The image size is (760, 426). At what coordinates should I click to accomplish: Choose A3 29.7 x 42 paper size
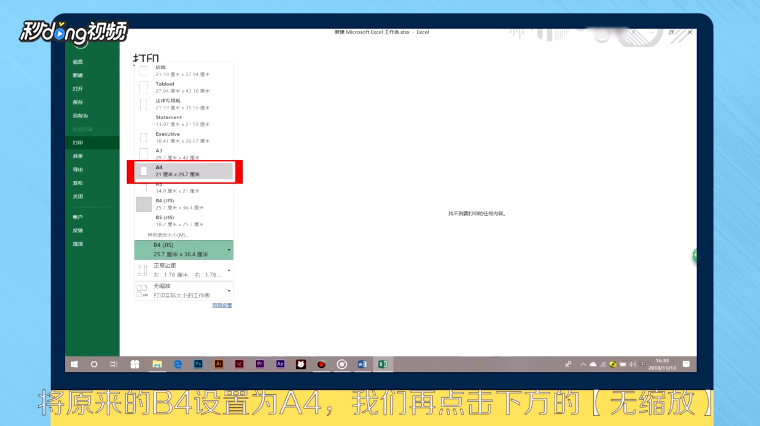pyautogui.click(x=184, y=154)
